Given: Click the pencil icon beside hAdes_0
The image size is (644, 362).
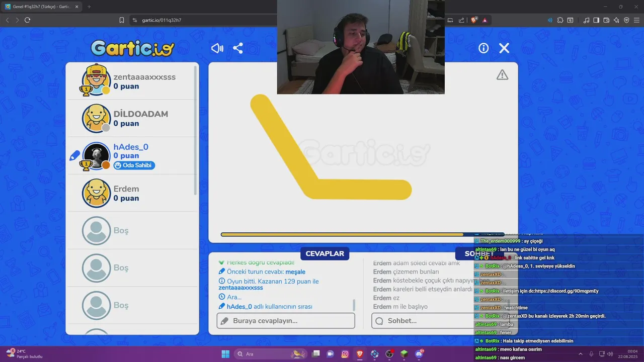Looking at the screenshot, I should [75, 156].
